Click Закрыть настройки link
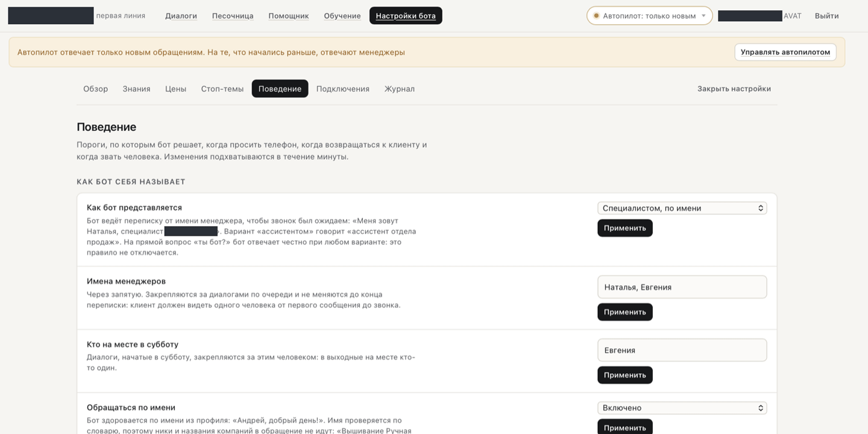Image resolution: width=868 pixels, height=434 pixels. 734,89
